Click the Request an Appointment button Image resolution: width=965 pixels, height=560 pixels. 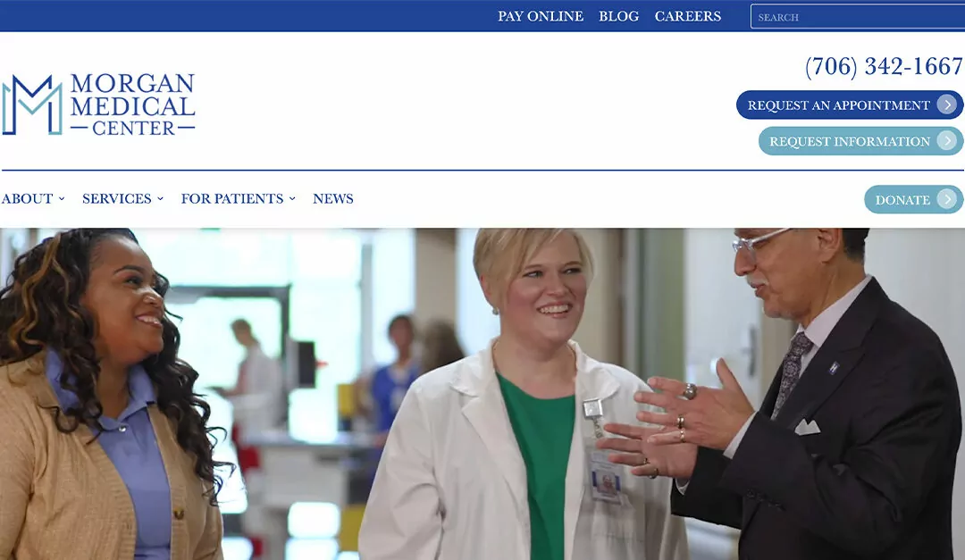[x=850, y=104]
